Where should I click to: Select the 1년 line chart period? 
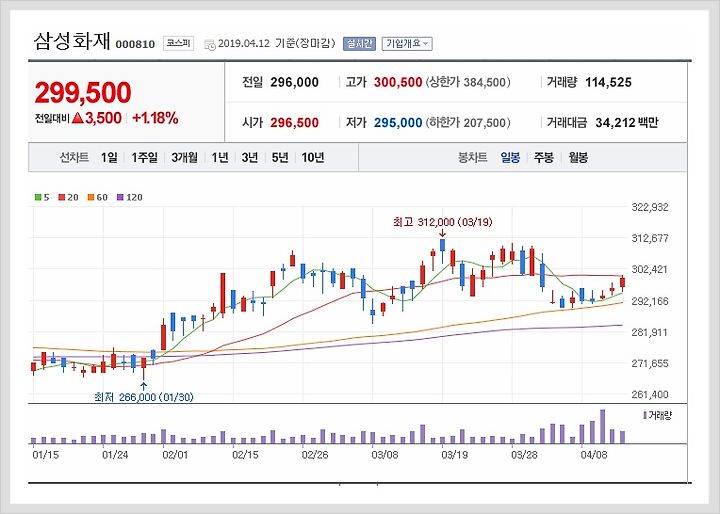tap(220, 158)
